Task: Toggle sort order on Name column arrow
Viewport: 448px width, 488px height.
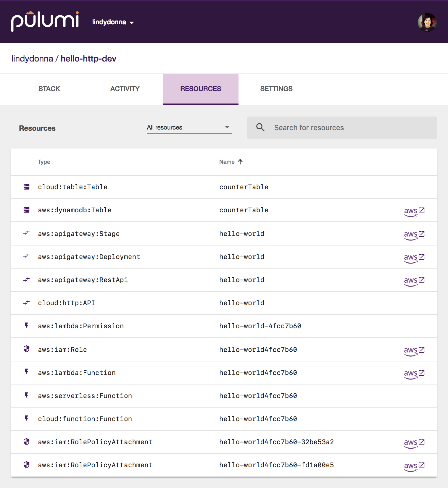Action: (x=240, y=162)
